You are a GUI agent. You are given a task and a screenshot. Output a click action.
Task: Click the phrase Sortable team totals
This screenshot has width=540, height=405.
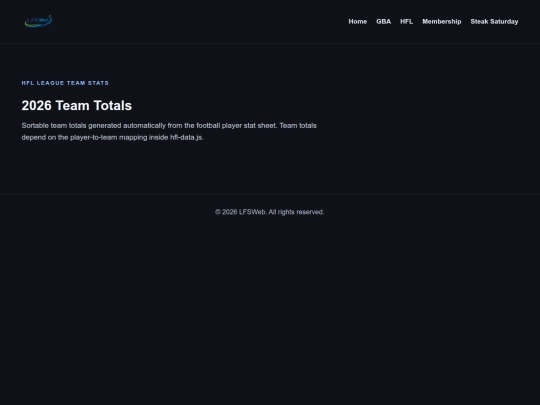click(x=54, y=125)
